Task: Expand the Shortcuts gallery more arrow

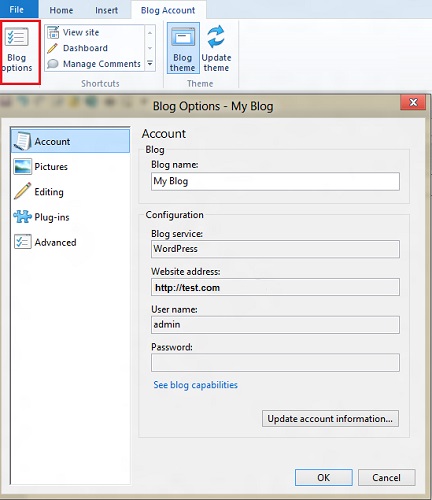Action: coord(150,63)
